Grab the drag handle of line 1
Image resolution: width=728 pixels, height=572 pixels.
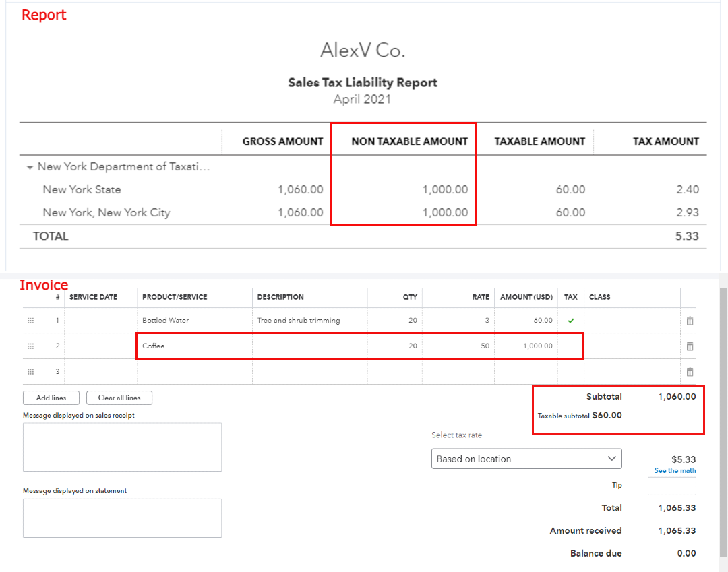[30, 321]
